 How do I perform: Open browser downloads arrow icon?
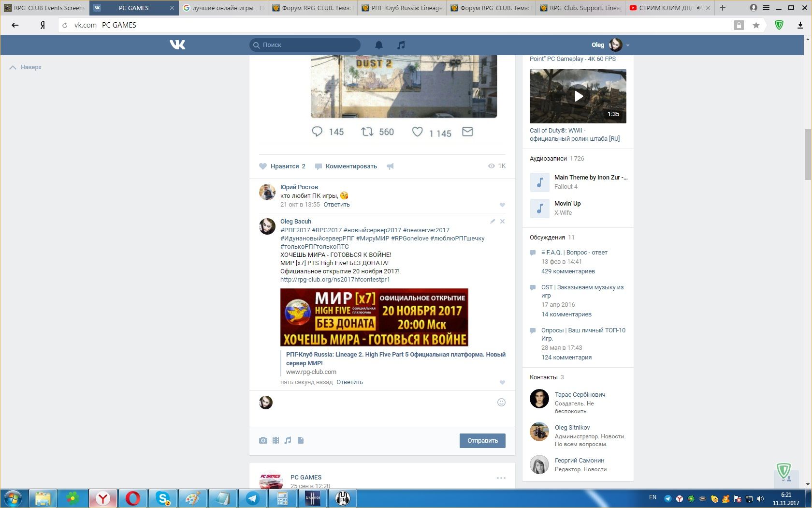pyautogui.click(x=800, y=25)
